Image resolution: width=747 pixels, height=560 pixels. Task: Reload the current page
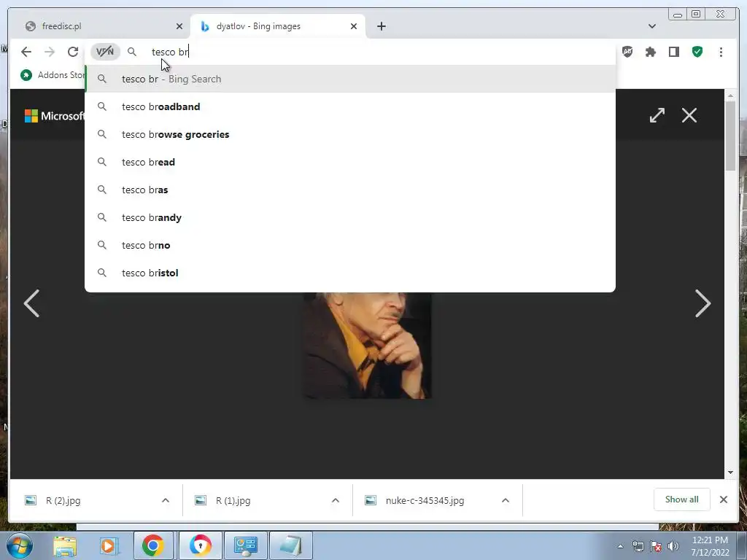click(73, 52)
